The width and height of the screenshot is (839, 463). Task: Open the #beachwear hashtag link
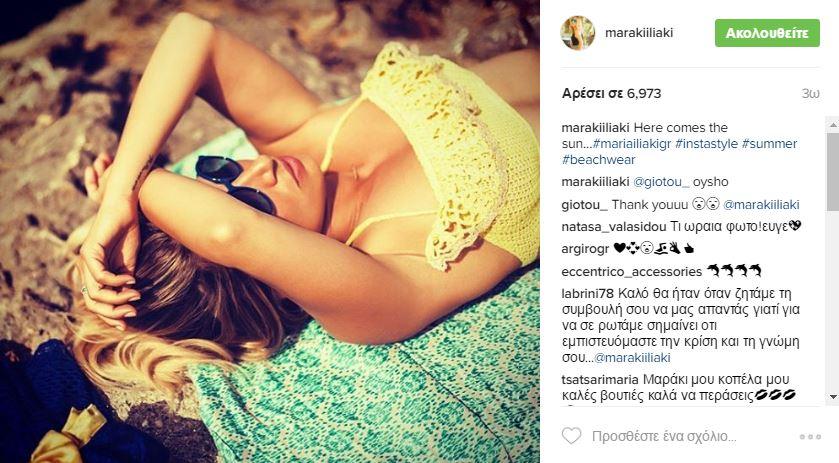(599, 160)
